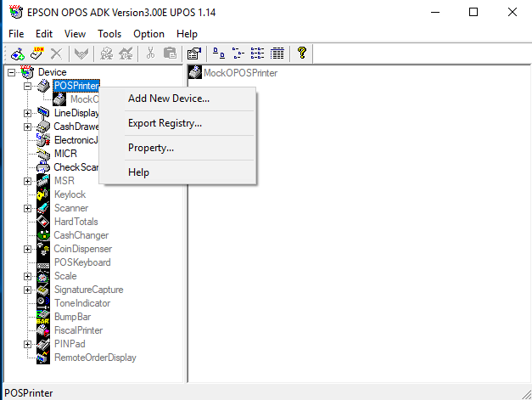
Task: Open the Option menu
Action: (x=148, y=34)
